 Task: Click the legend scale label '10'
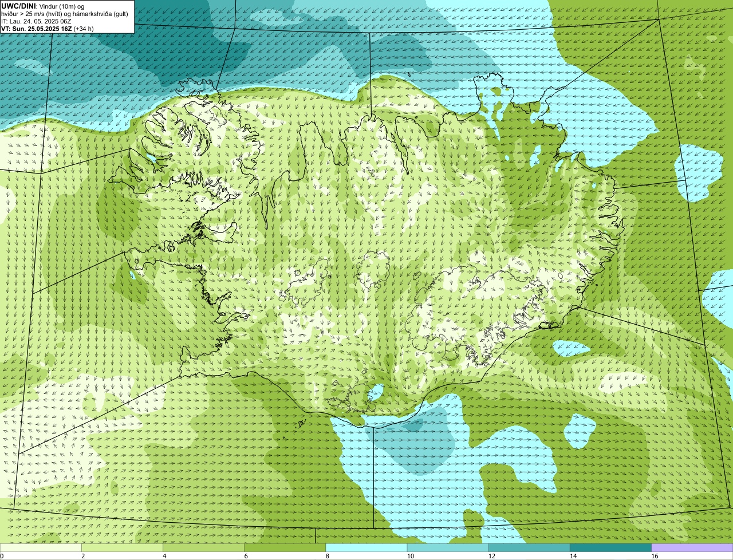point(411,556)
